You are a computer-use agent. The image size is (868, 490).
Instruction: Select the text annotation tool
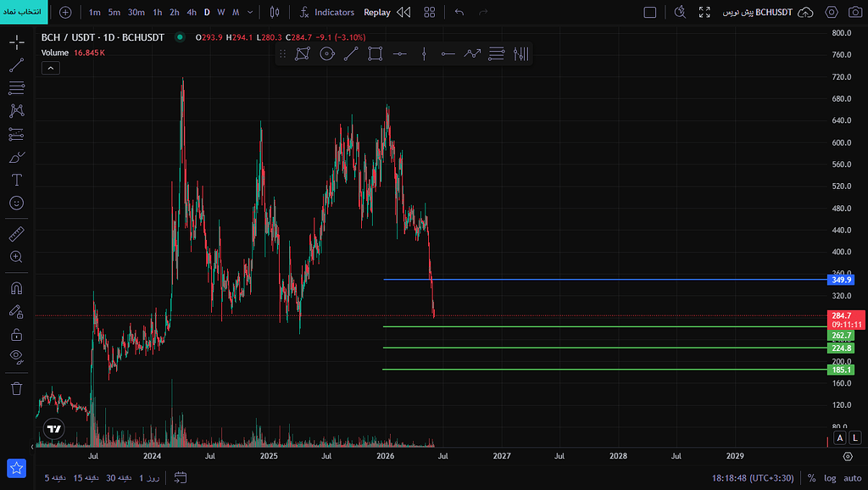click(17, 180)
